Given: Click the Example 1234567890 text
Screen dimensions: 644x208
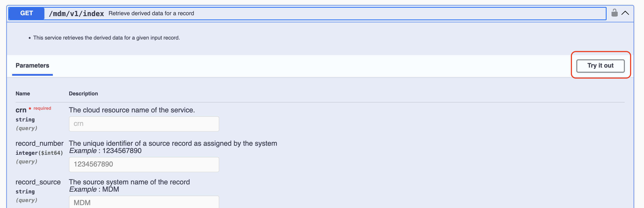Looking at the screenshot, I should [105, 151].
